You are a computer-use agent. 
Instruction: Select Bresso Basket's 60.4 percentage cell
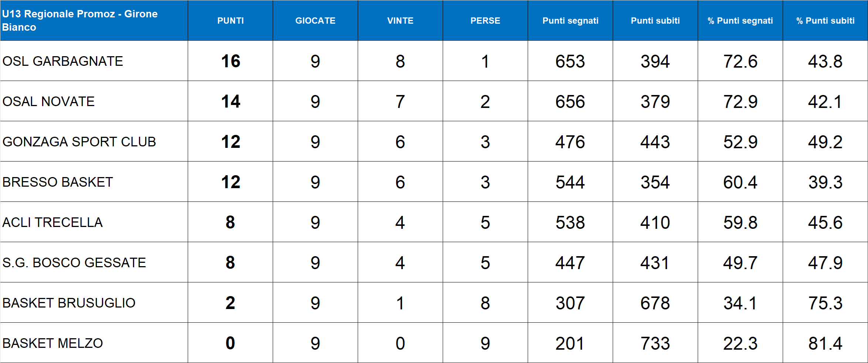click(740, 182)
